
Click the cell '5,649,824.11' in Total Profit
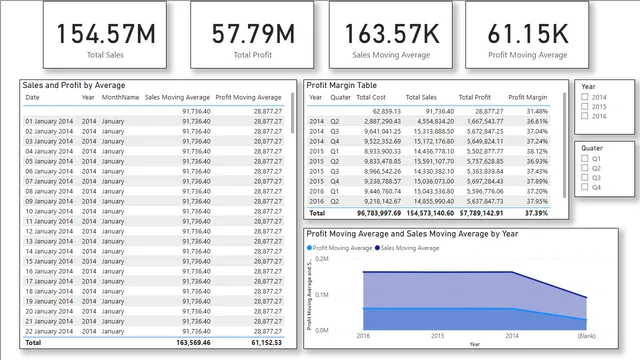click(484, 141)
